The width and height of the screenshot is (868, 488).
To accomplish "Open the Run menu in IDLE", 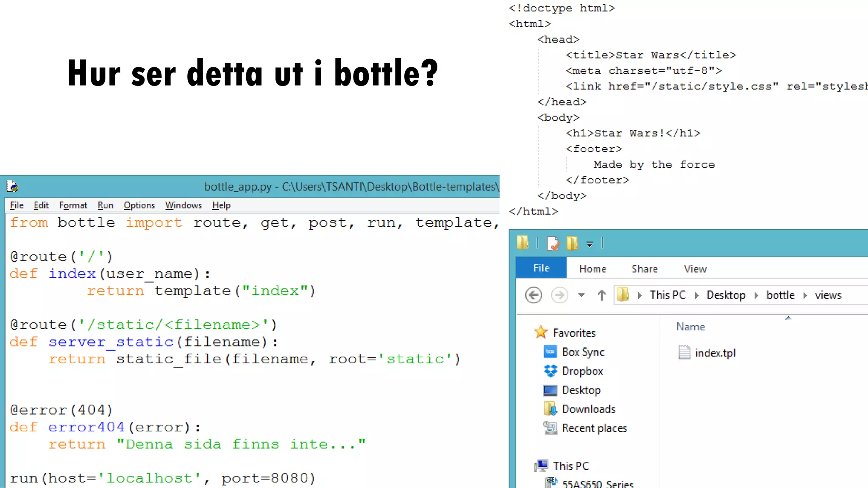I will click(105, 205).
